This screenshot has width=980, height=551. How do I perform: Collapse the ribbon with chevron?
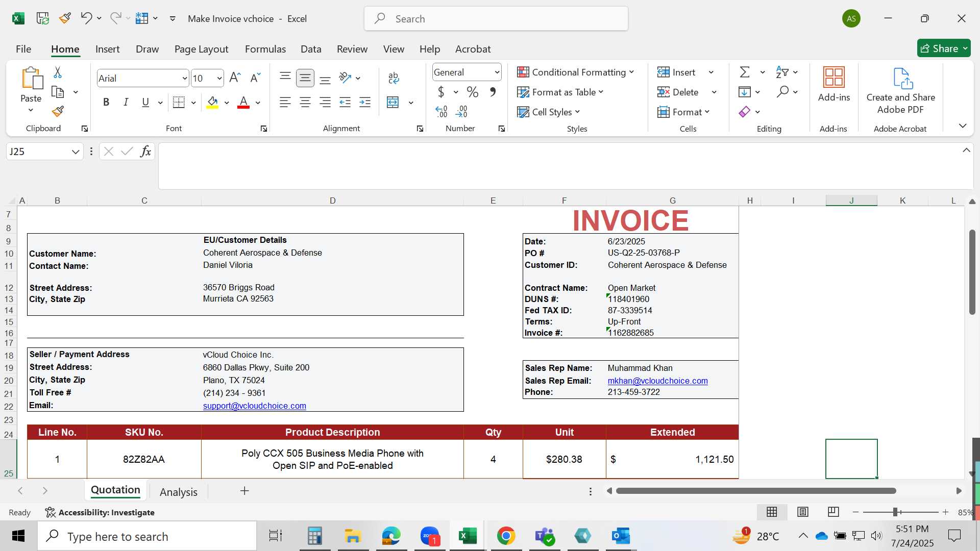click(963, 126)
